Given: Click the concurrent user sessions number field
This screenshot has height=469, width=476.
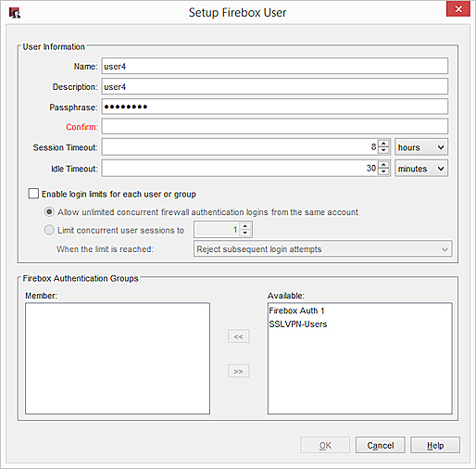Looking at the screenshot, I should (x=217, y=230).
